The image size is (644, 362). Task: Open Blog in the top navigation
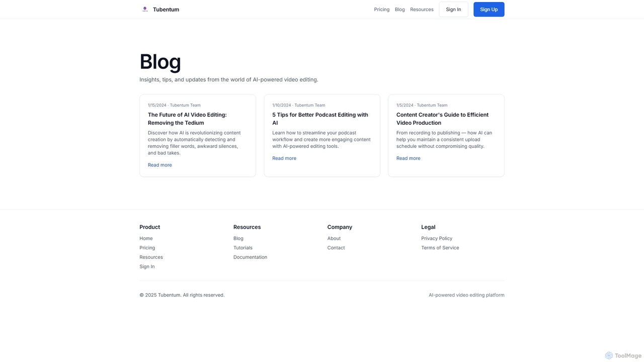point(400,10)
